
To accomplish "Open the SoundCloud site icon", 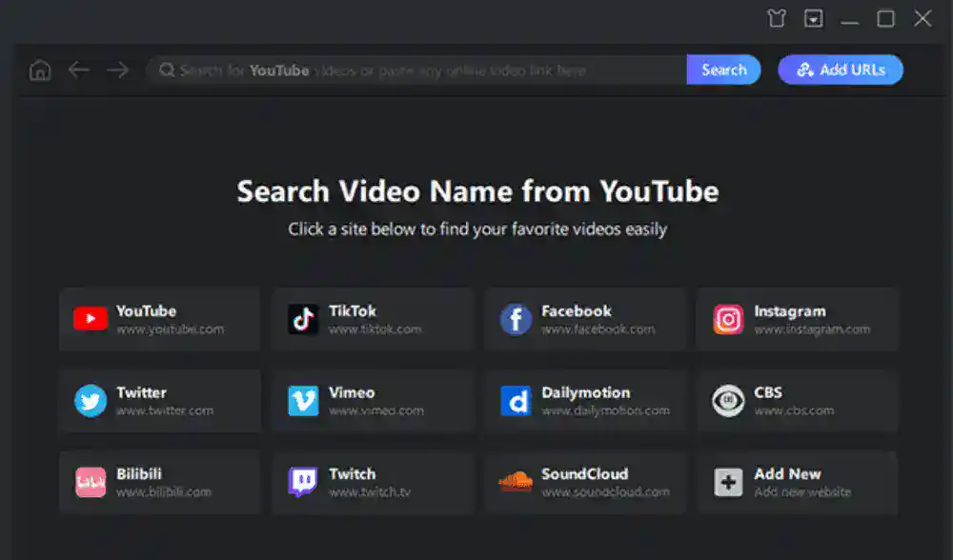I will (x=516, y=482).
